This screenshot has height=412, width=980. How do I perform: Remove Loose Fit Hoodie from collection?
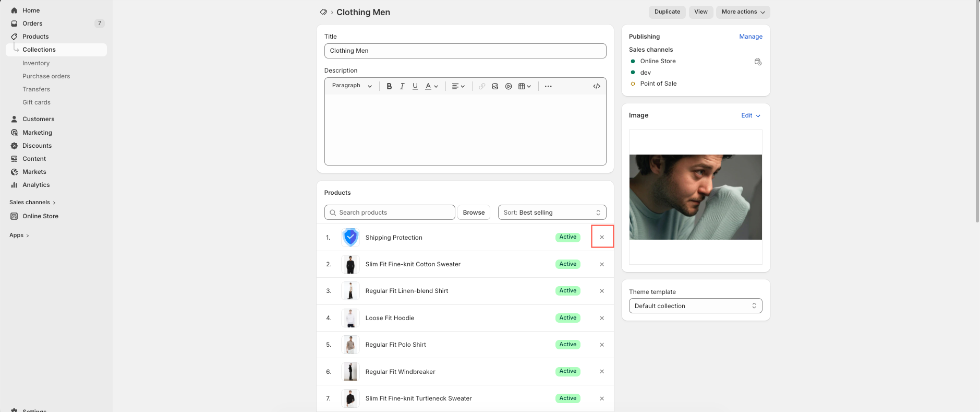pos(602,318)
